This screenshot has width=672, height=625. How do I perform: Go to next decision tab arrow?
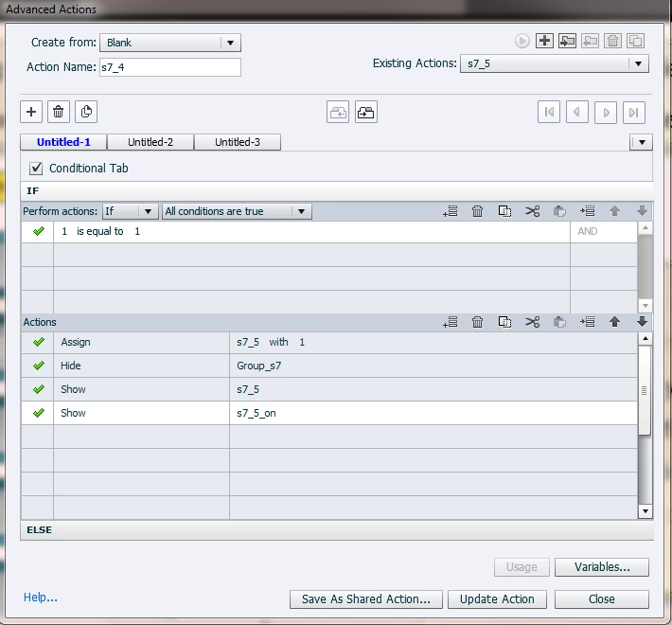point(606,113)
